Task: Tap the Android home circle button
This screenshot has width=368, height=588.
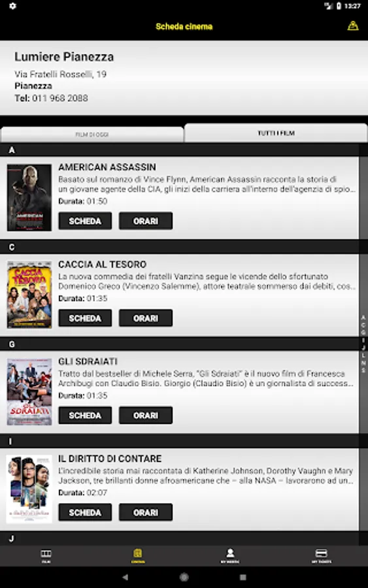Action: tap(184, 577)
